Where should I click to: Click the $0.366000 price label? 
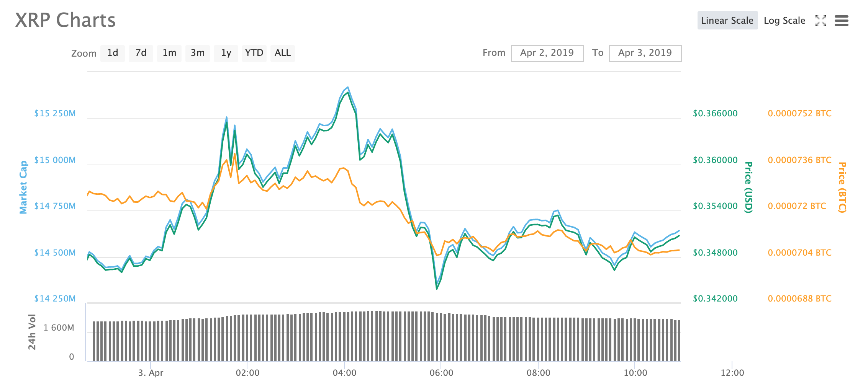(715, 113)
